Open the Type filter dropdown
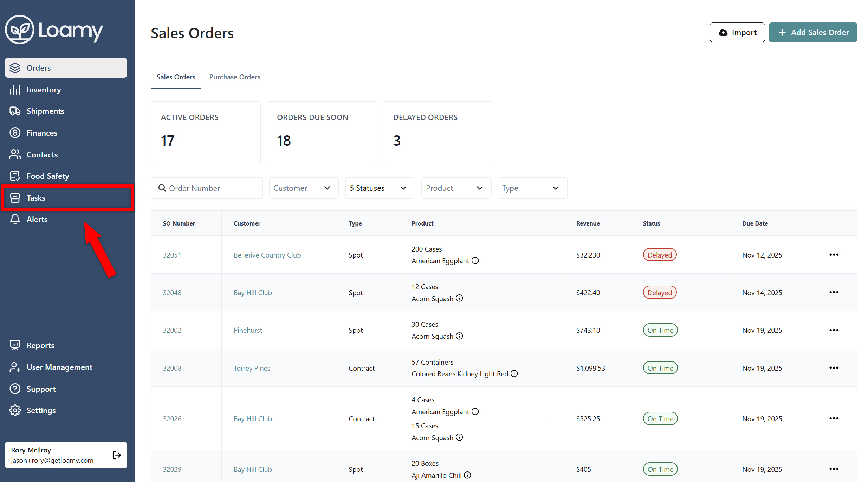This screenshot has height=482, width=868. click(532, 188)
